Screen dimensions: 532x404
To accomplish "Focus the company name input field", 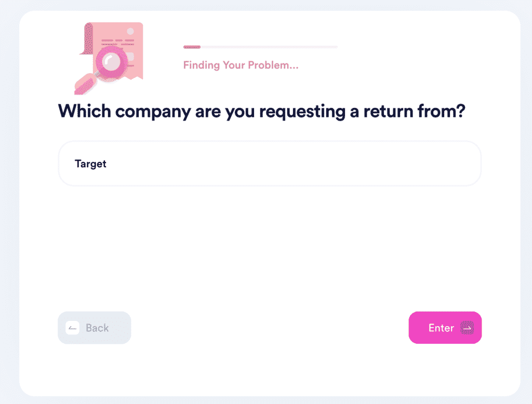I will point(269,164).
